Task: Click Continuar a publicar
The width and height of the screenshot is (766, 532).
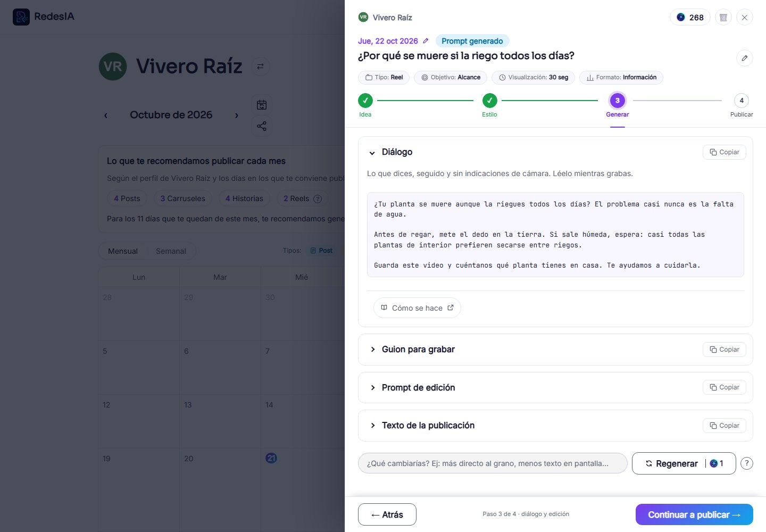Action: pyautogui.click(x=694, y=514)
